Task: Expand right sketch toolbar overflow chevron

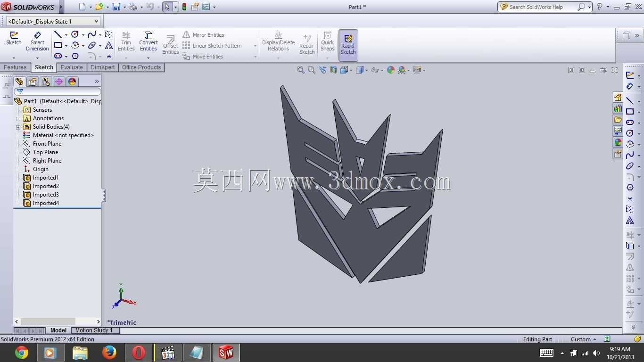Action: tap(633, 327)
